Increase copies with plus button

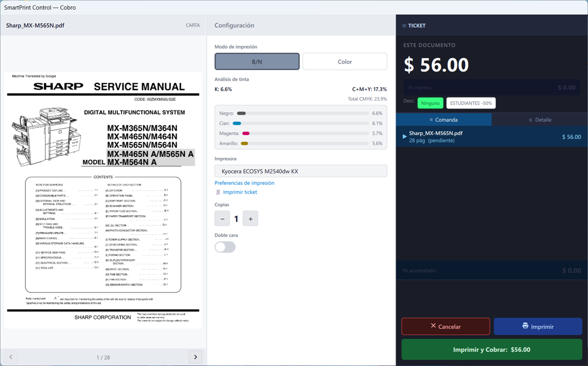250,219
